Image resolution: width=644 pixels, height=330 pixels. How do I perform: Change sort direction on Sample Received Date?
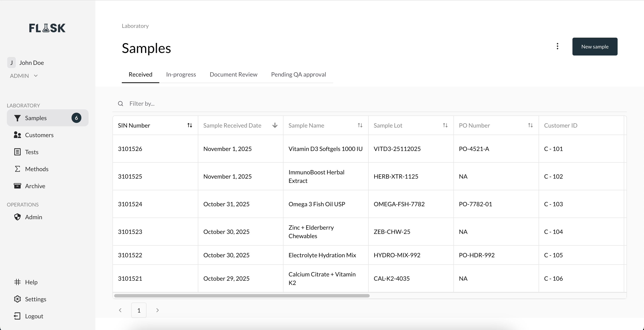pyautogui.click(x=275, y=125)
